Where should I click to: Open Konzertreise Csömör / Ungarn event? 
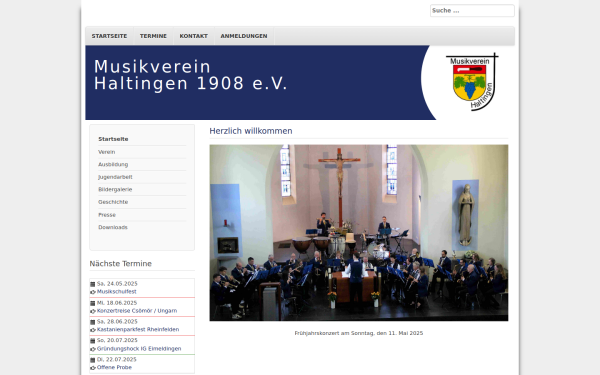(137, 311)
